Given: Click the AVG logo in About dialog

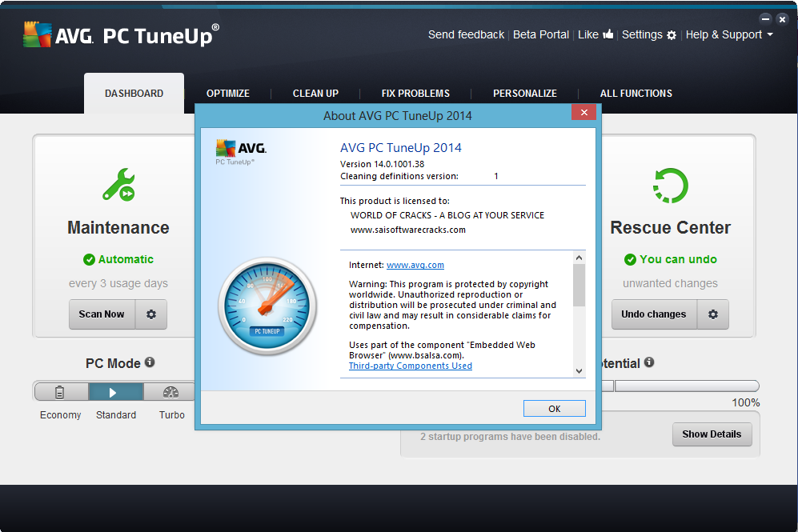Looking at the screenshot, I should (x=241, y=151).
